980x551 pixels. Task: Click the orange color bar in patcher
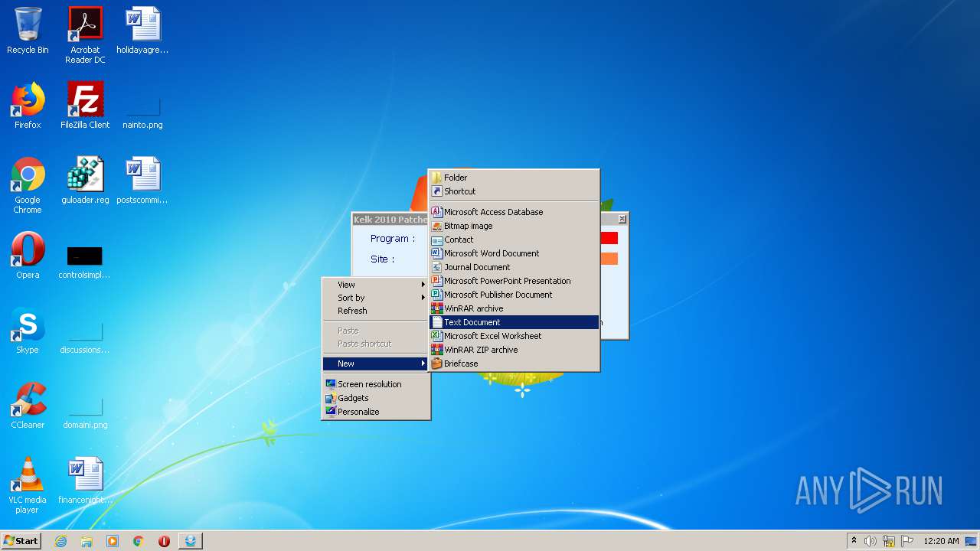click(609, 259)
